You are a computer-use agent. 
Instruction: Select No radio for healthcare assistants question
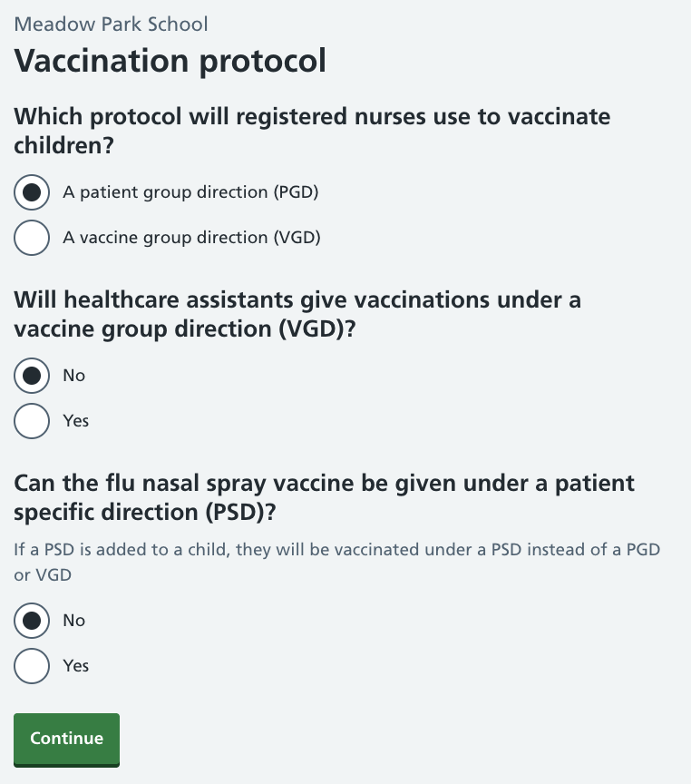(32, 376)
